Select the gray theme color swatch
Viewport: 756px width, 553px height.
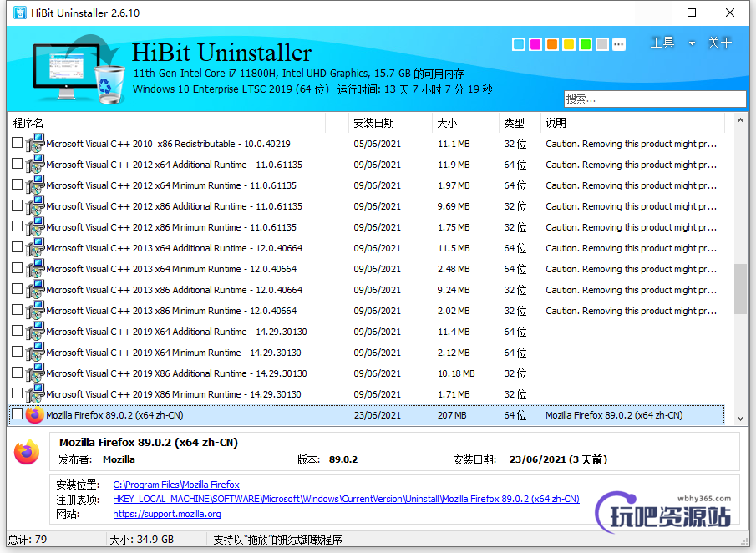(x=602, y=45)
